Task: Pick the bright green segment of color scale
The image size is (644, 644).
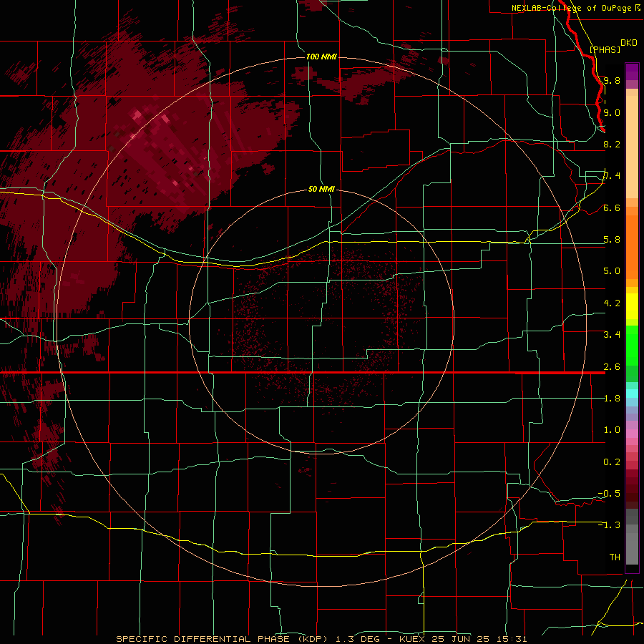Action: coord(632,346)
